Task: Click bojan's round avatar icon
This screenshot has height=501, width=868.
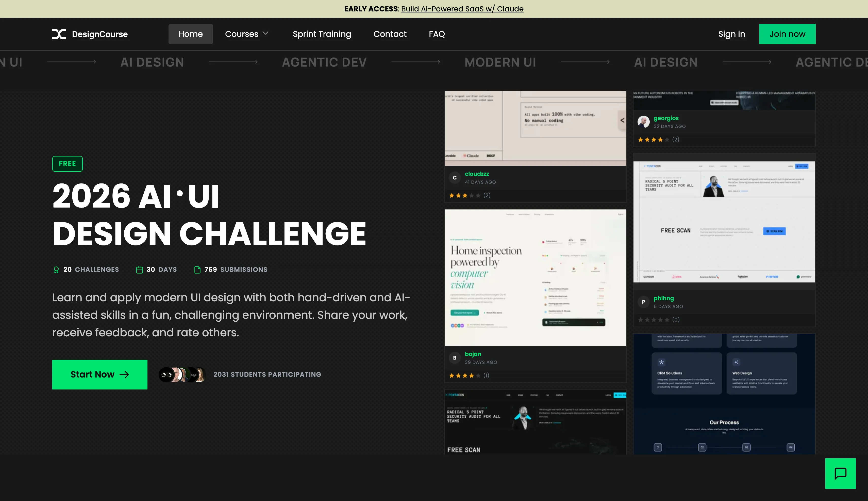Action: pyautogui.click(x=455, y=358)
